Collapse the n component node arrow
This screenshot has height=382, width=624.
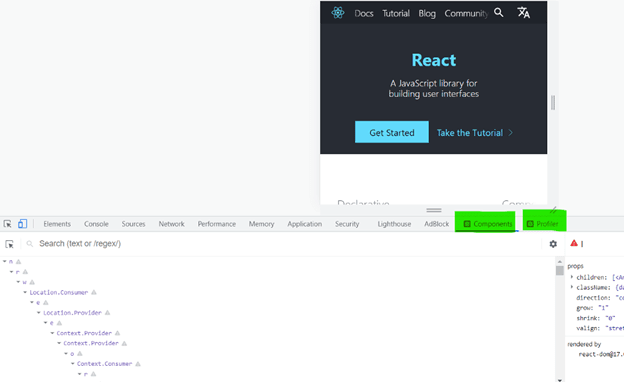(x=5, y=261)
